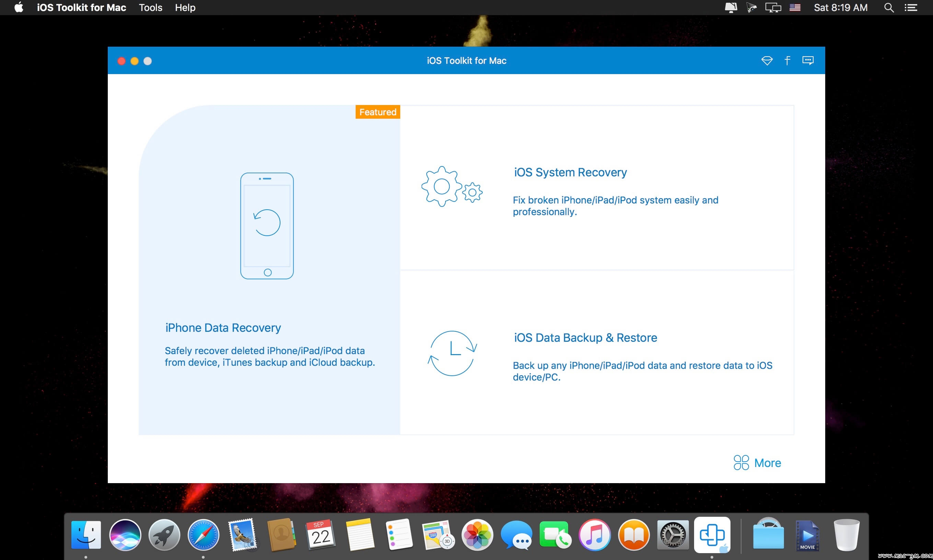Select iOS System Recovery title
This screenshot has height=560, width=933.
click(x=570, y=173)
